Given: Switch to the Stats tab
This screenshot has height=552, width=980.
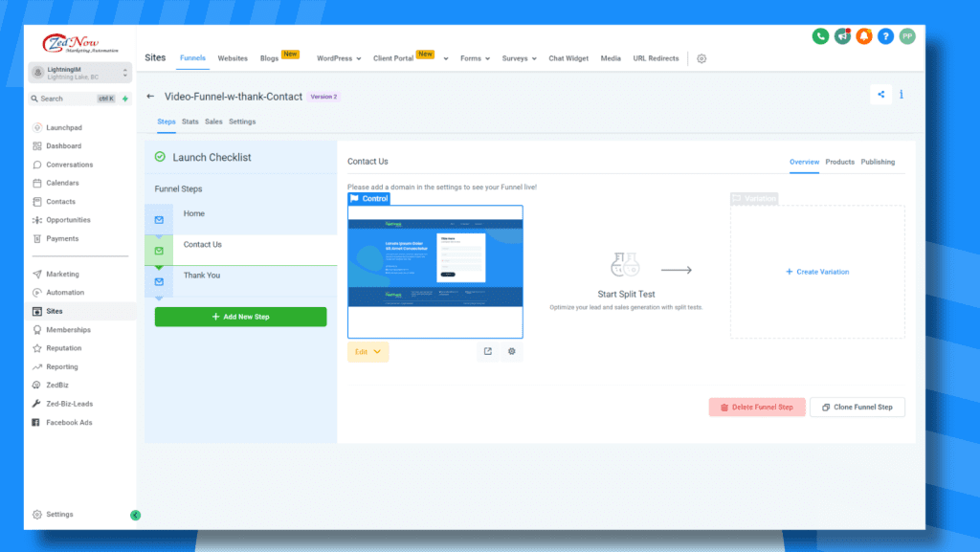Looking at the screenshot, I should pos(190,121).
